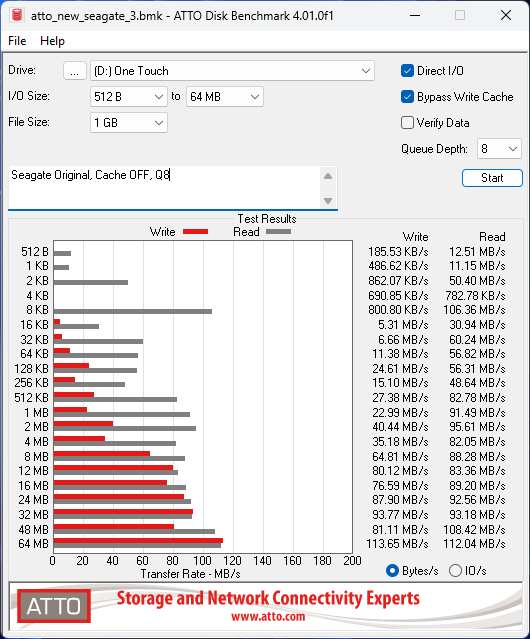Disable the Direct I/O checkbox
This screenshot has width=530, height=639.
[x=407, y=71]
